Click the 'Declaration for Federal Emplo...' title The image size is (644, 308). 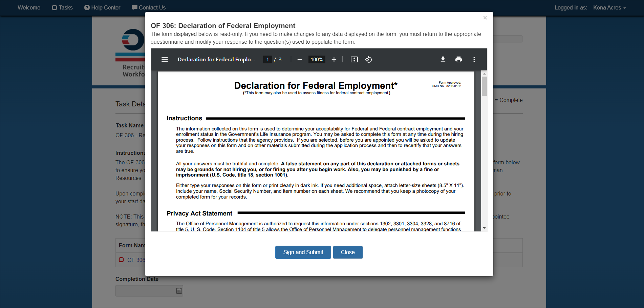click(x=216, y=60)
